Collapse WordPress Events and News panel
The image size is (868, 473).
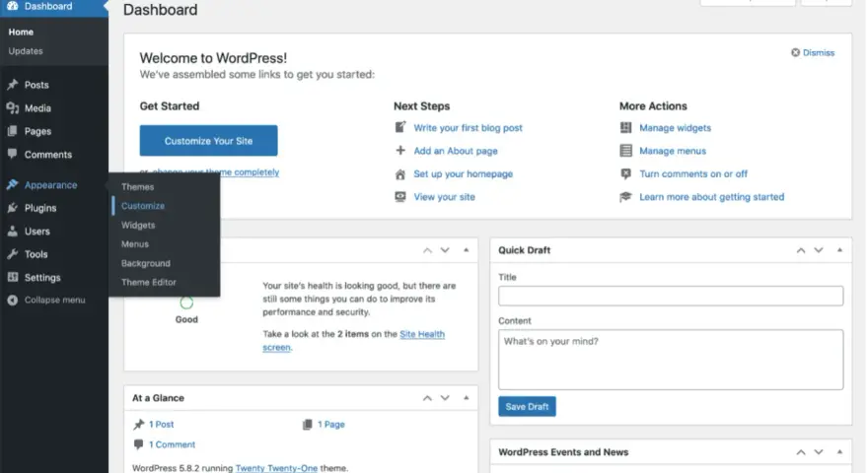839,452
